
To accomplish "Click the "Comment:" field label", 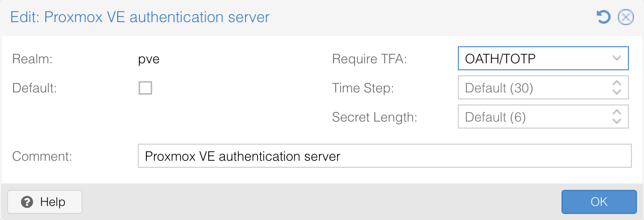I will tap(42, 156).
